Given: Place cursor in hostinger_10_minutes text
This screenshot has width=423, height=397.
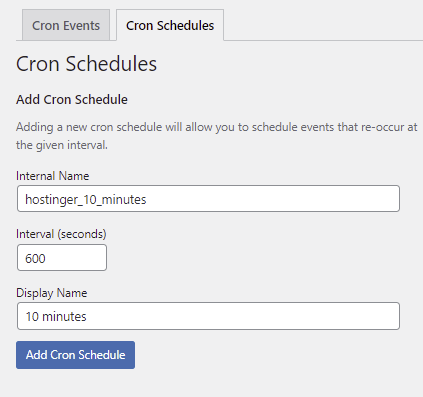Looking at the screenshot, I should point(86,199).
